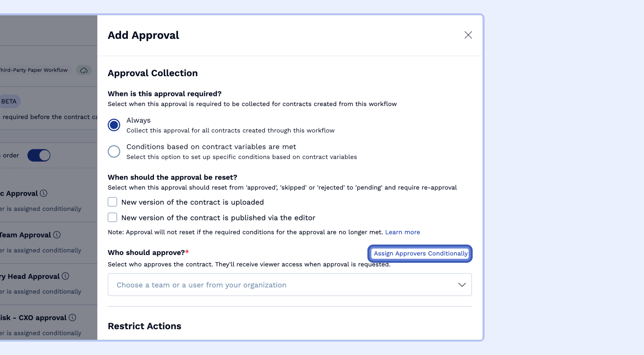Click Assign Approvers Conditionally
644x355 pixels.
click(x=420, y=253)
